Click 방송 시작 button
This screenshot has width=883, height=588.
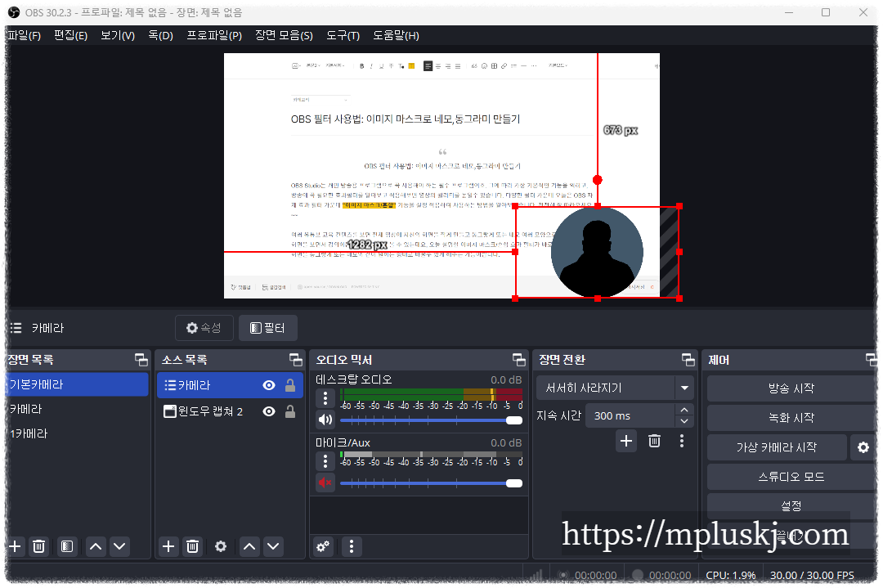coord(791,388)
